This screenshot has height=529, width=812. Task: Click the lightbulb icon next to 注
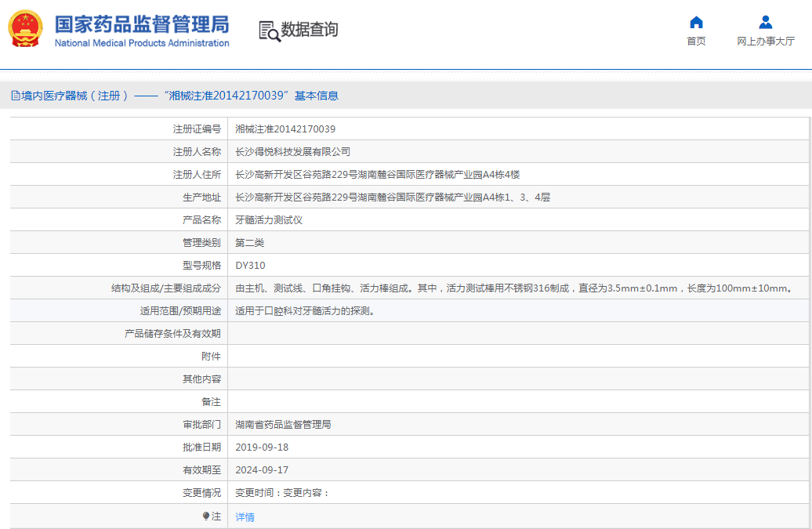point(206,516)
